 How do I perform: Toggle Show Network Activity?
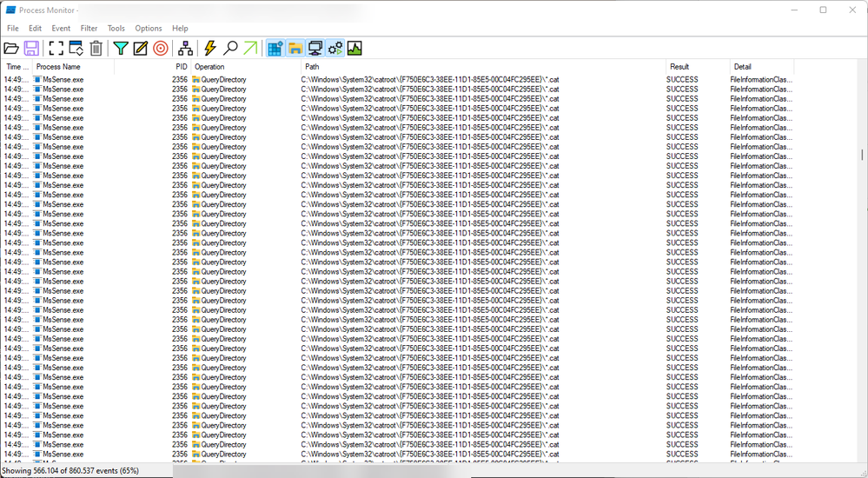315,49
